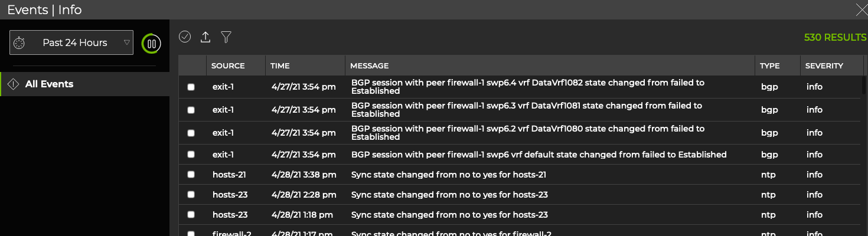Check the DataVrf1082 BGP event row checkbox
Viewport: 868px width, 236px height.
[x=191, y=87]
